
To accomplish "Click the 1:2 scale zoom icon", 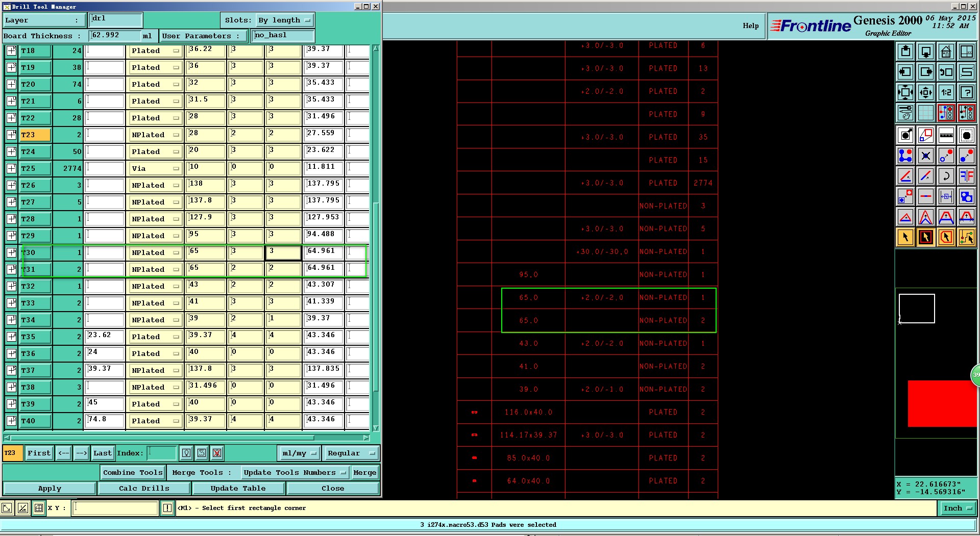I will pos(946,92).
